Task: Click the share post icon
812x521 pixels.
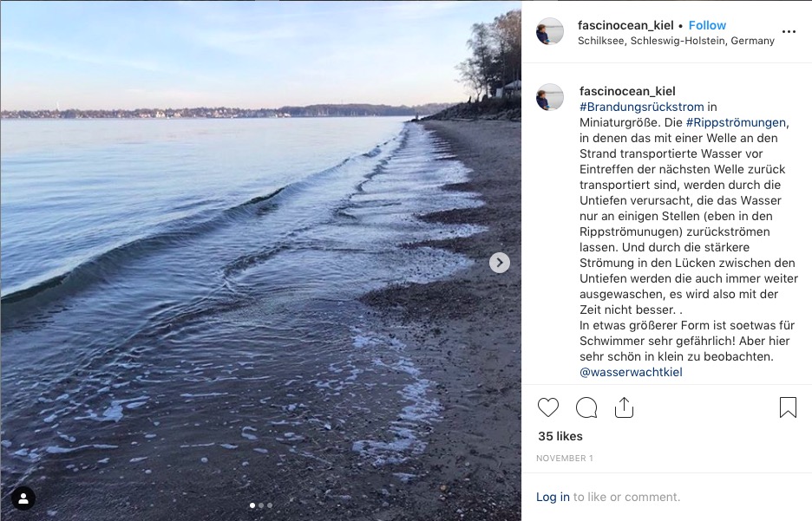Action: [624, 407]
